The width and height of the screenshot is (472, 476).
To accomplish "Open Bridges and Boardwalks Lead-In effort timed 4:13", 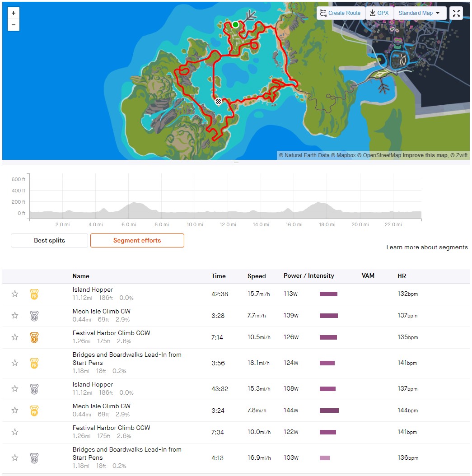I will (x=127, y=453).
